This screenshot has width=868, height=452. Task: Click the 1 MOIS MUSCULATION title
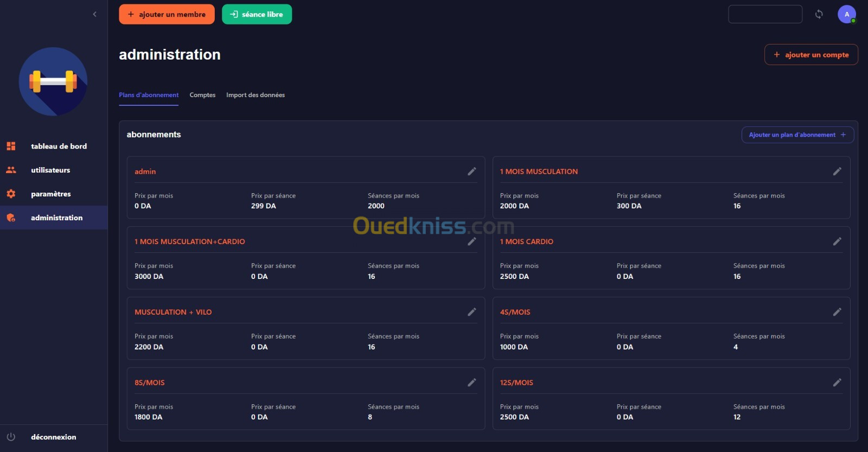(539, 171)
